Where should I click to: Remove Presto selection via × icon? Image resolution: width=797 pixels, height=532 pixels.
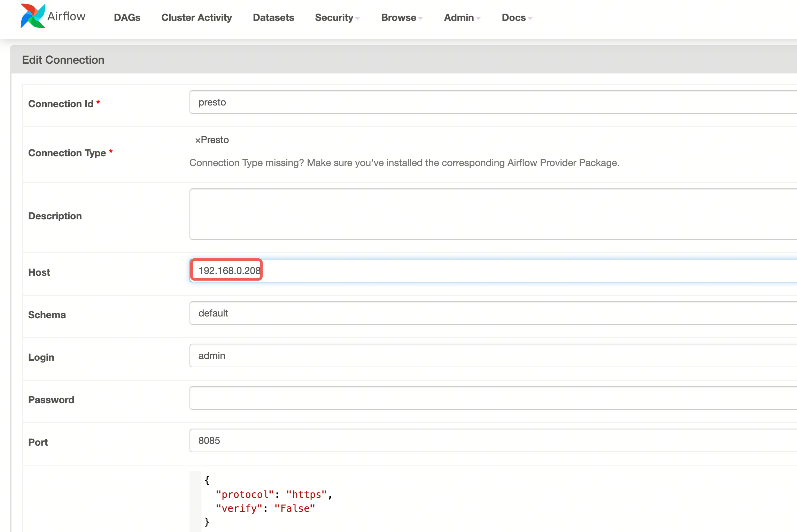[x=198, y=140]
